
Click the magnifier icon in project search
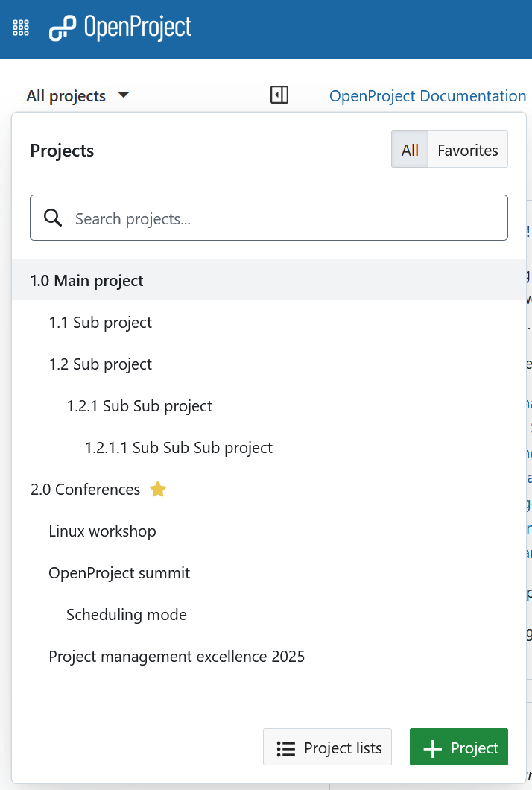pyautogui.click(x=53, y=218)
